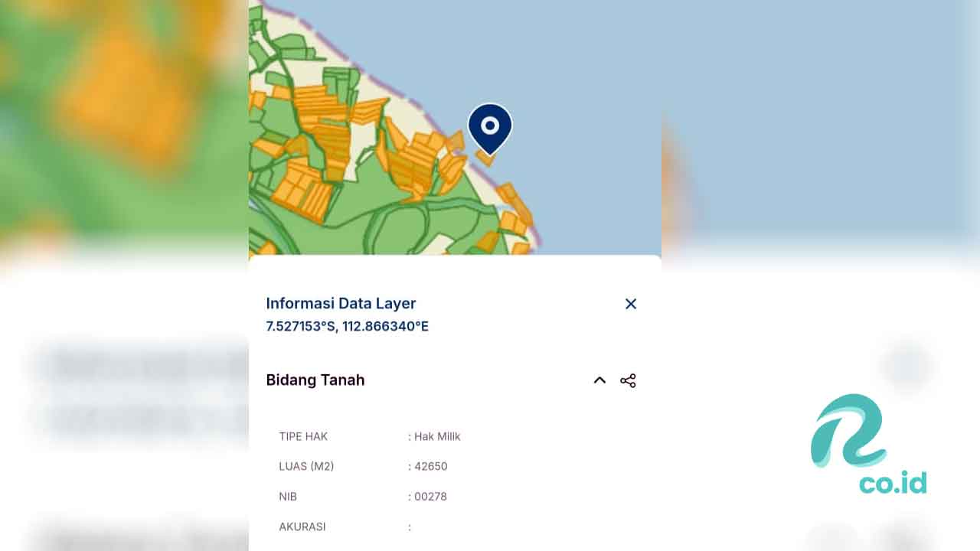Share the Bidang Tanah information

628,380
